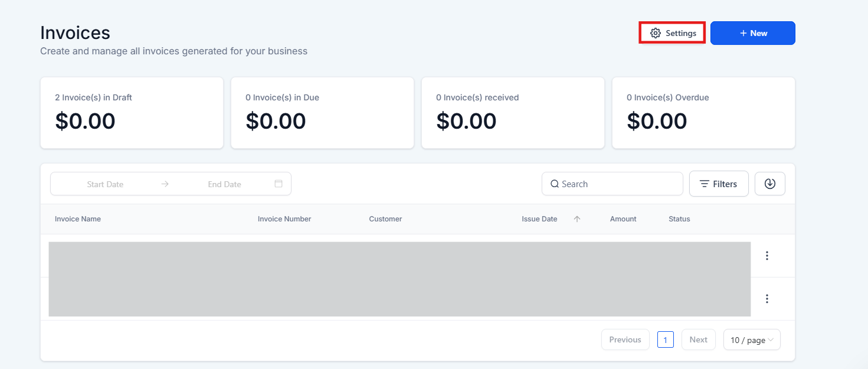Click the calendar icon in date range
Viewport: 868px width, 369px height.
click(279, 184)
